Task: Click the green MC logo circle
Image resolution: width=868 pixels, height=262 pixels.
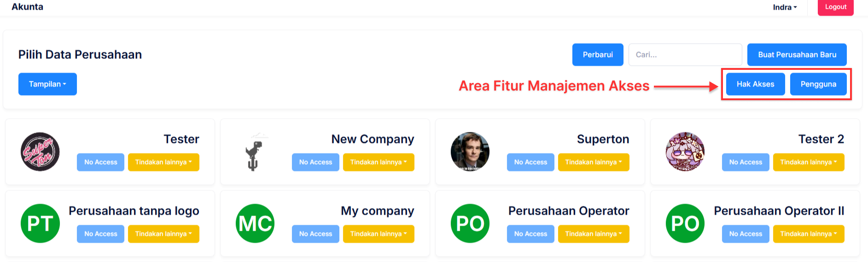Action: [x=255, y=223]
